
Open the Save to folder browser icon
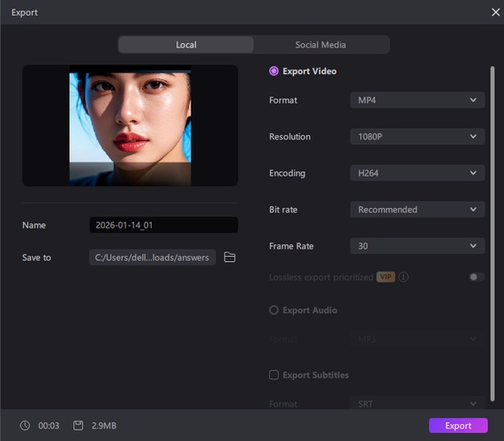pyautogui.click(x=229, y=258)
